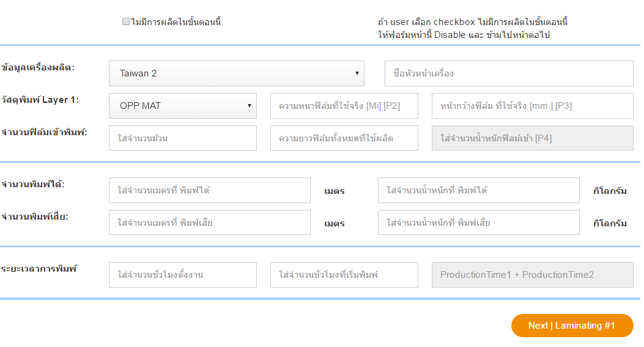Open the OPP MAT material dropdown

tap(183, 106)
